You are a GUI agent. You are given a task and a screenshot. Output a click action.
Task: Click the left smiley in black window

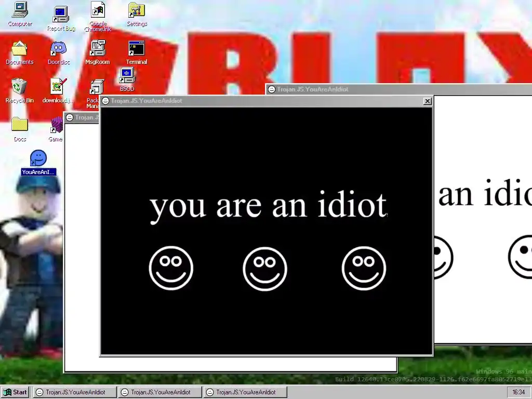pos(171,268)
